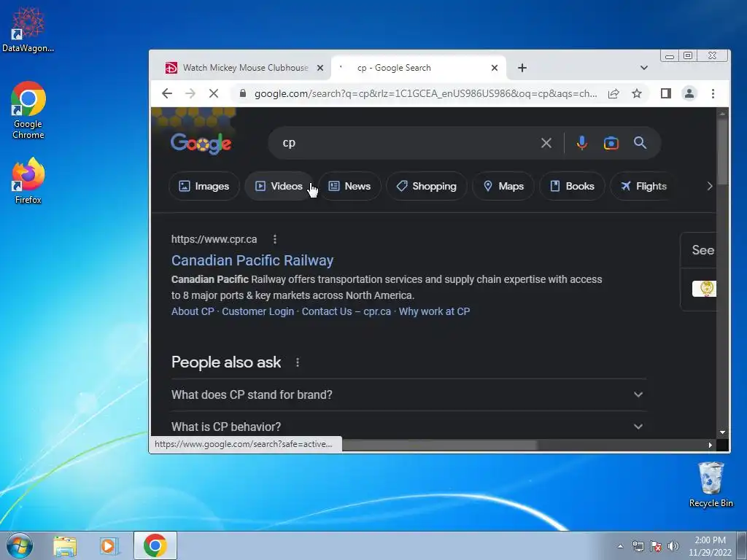Open People also ask options menu
The width and height of the screenshot is (747, 560).
pyautogui.click(x=298, y=362)
